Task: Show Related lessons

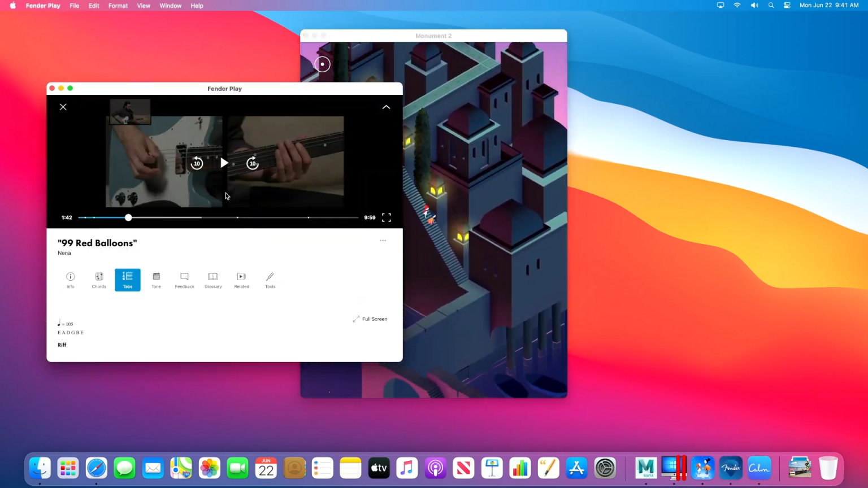Action: coord(241,280)
